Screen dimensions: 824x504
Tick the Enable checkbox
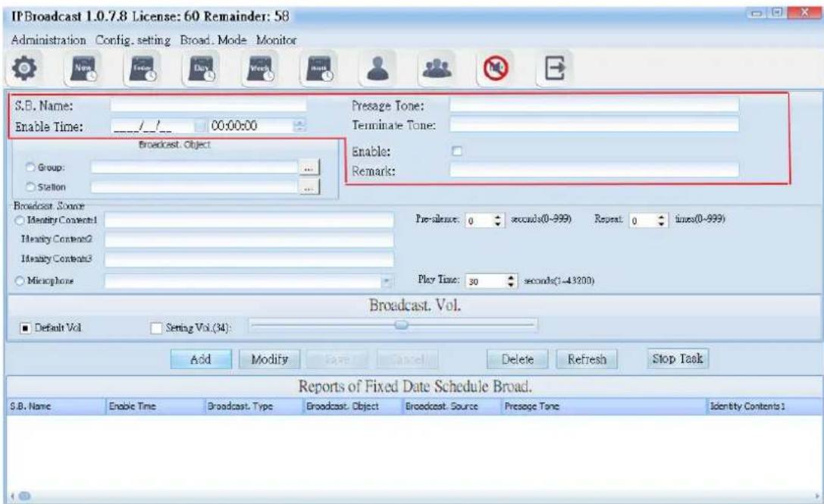(x=456, y=152)
